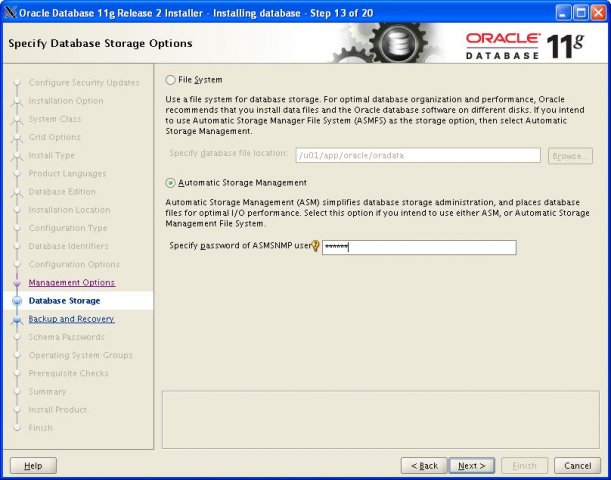Click the 'Specify password of ASMSNMP user' label
The height and width of the screenshot is (480, 611).
pyautogui.click(x=240, y=246)
